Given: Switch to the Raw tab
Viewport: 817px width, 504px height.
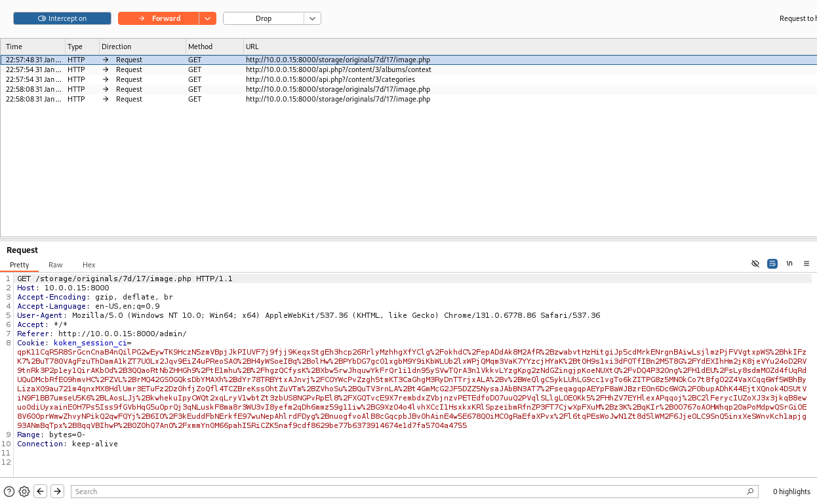Looking at the screenshot, I should 56,265.
